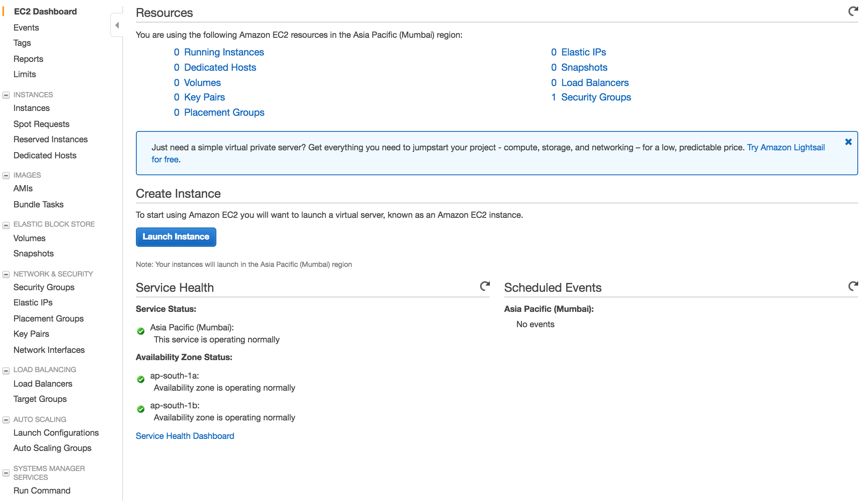Screen dimensions: 863x504
Task: Collapse the NETWORK & SECURITY section
Action: coord(6,275)
